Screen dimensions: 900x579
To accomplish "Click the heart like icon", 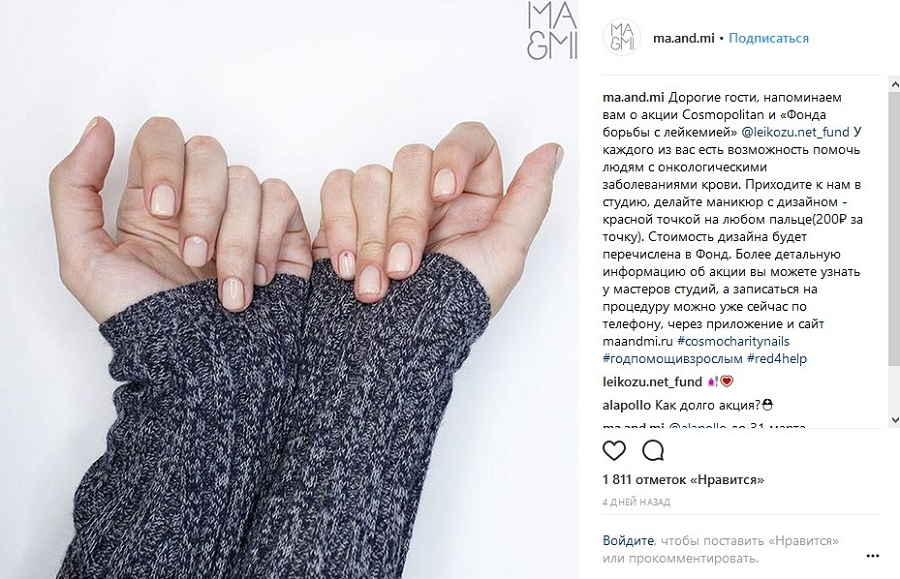I will (x=614, y=450).
